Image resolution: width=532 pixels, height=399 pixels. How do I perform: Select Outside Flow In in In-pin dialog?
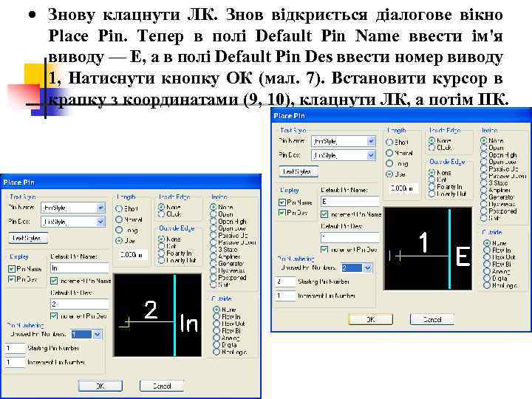coord(216,316)
